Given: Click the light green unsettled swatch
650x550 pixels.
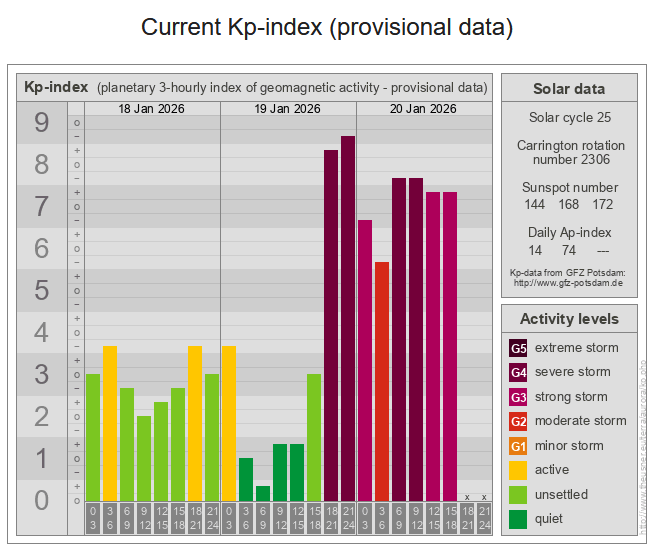Looking at the screenshot, I should click(519, 495).
